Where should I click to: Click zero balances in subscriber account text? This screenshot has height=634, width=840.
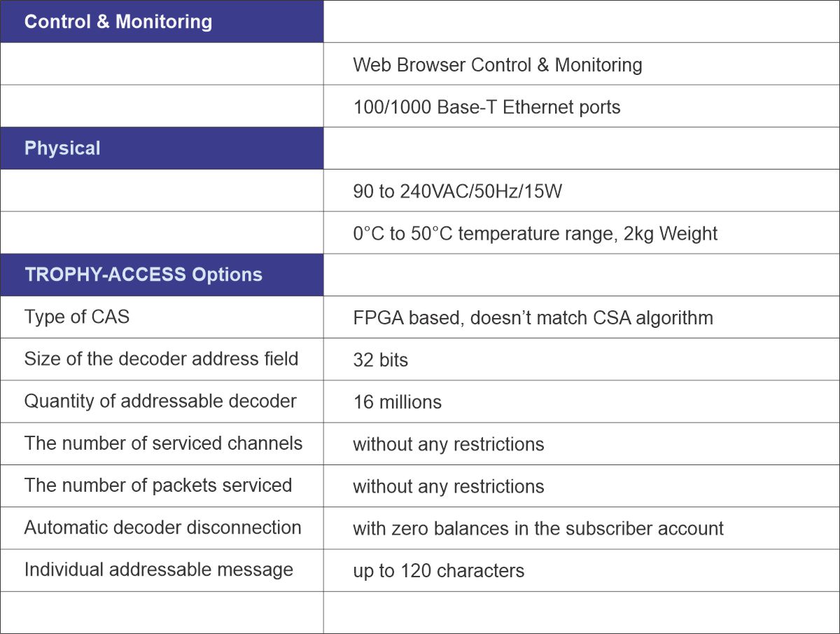538,528
